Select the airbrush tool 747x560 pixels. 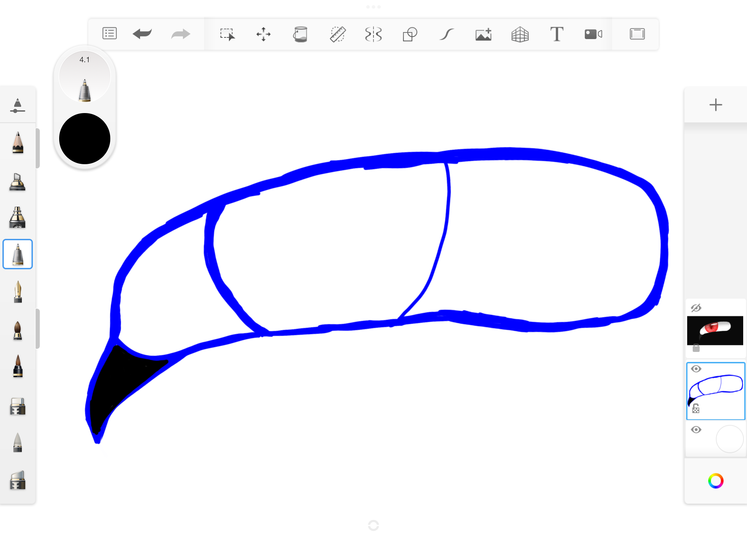[18, 217]
